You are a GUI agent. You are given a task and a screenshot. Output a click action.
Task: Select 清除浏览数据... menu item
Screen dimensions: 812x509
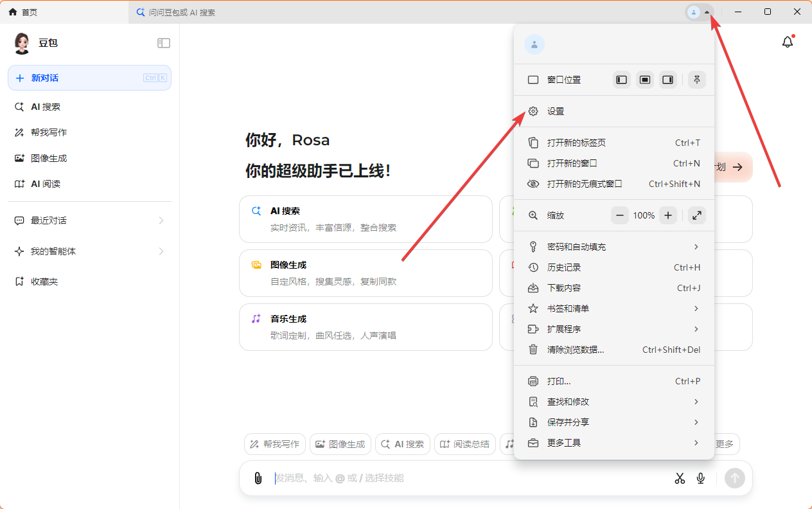click(614, 350)
